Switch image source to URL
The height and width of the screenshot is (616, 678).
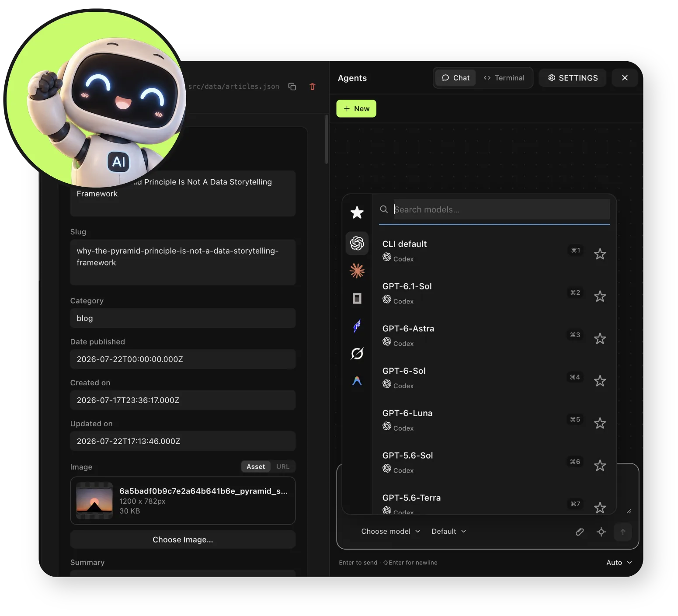coord(283,467)
